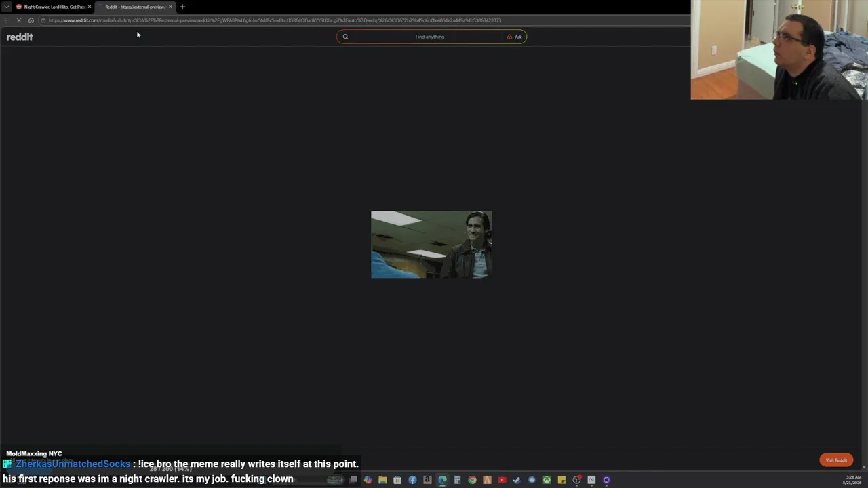Image resolution: width=868 pixels, height=488 pixels.
Task: Open the Ask button in search bar
Action: pyautogui.click(x=515, y=37)
